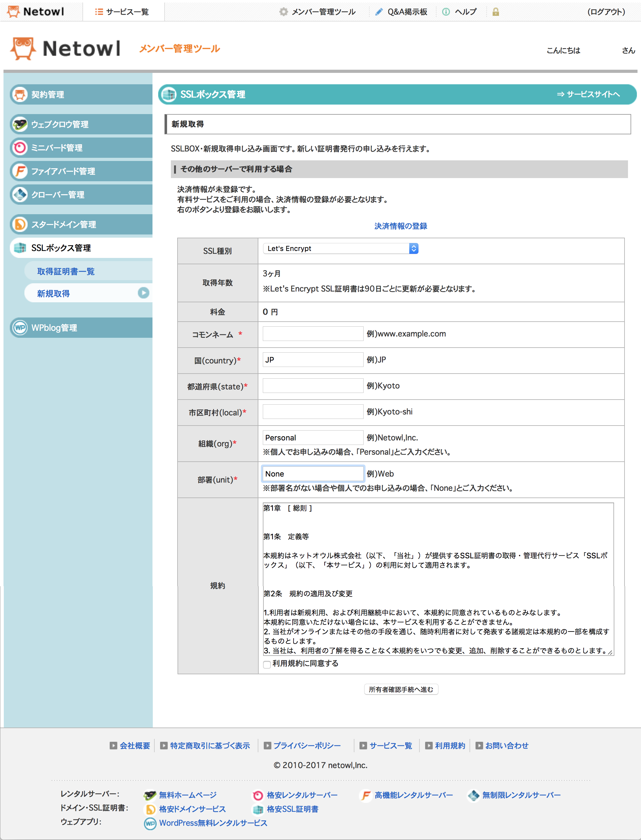Click the 所有者確認手続へ進む button
Viewport: 641px width, 840px height.
point(401,689)
